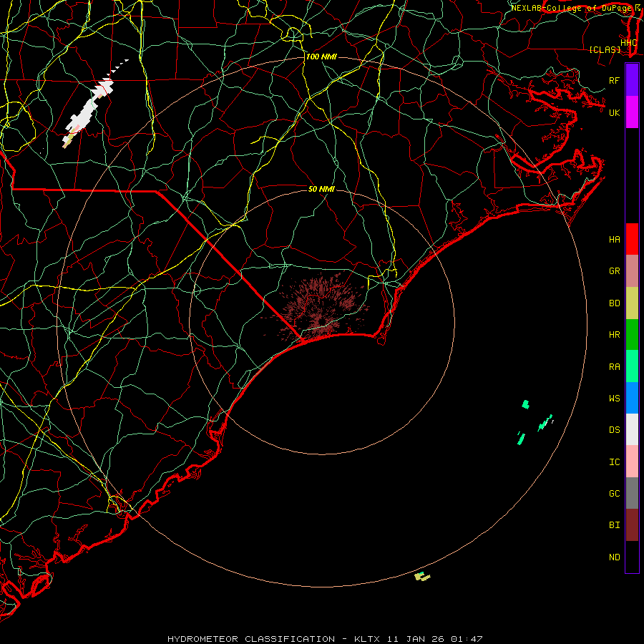The image size is (644, 644).
Task: Click the HA legend label
Action: [x=614, y=240]
